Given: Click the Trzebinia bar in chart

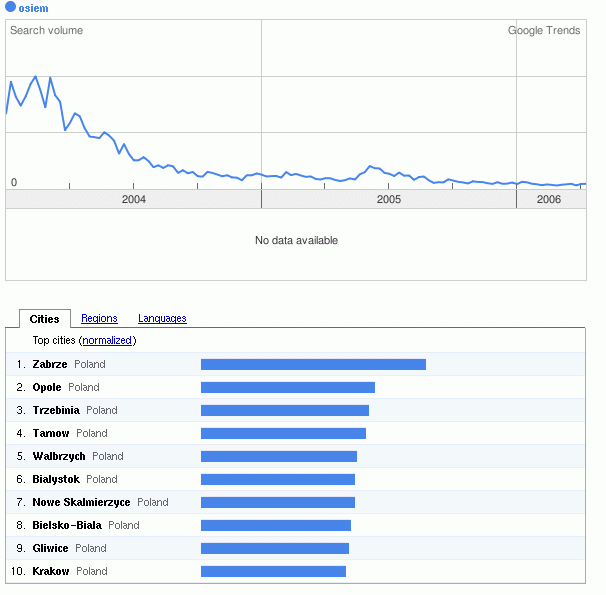Looking at the screenshot, I should (x=285, y=410).
